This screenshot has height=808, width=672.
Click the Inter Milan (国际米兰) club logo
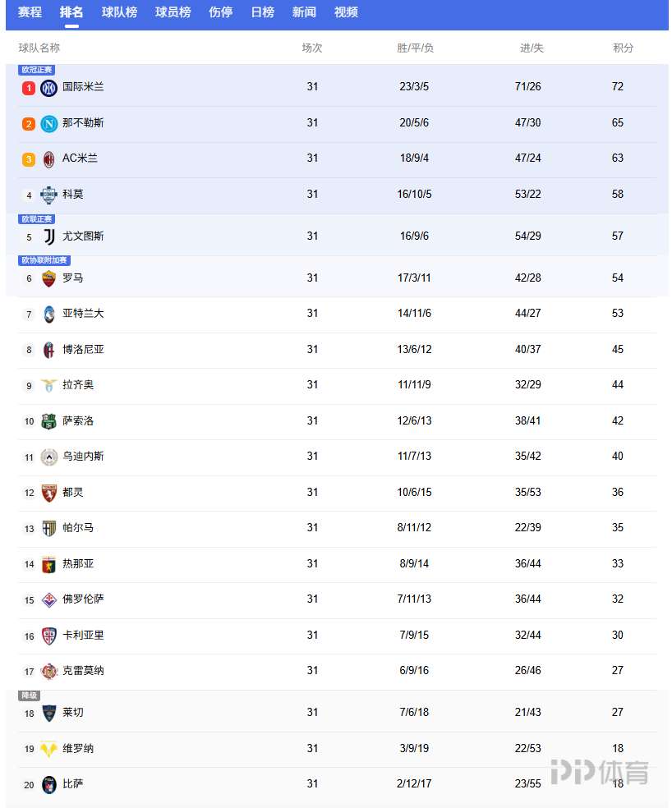point(48,87)
